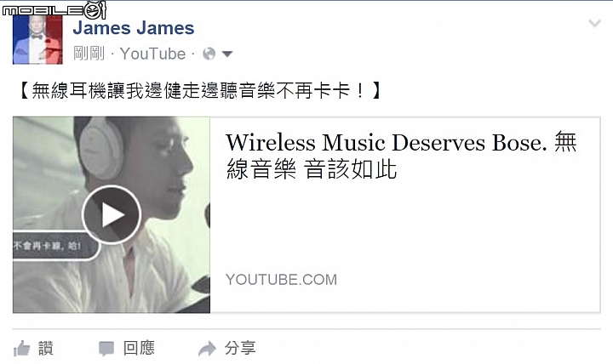
Task: Click the James James profile name
Action: tap(134, 28)
